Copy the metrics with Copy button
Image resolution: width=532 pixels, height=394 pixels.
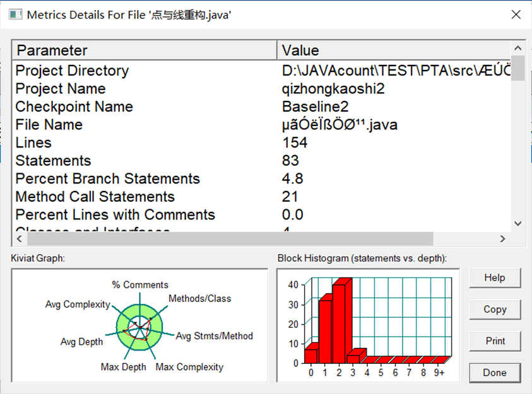coord(495,310)
